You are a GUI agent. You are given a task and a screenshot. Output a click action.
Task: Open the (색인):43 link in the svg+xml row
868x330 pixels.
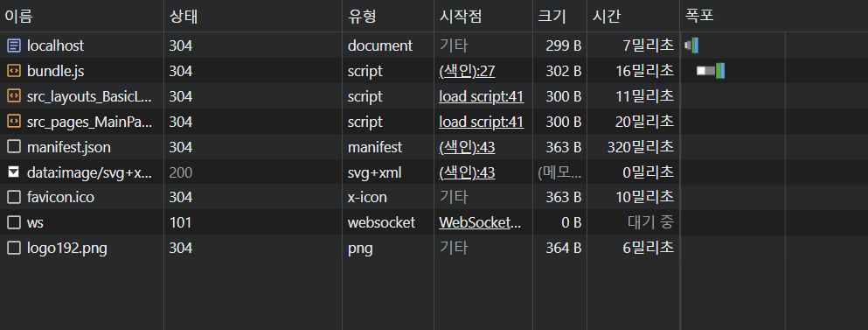pyautogui.click(x=467, y=172)
